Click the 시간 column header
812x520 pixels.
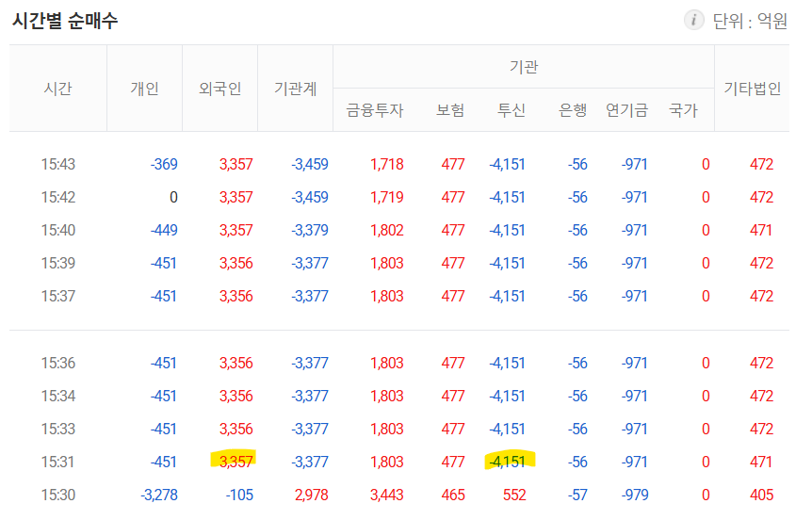pos(58,89)
